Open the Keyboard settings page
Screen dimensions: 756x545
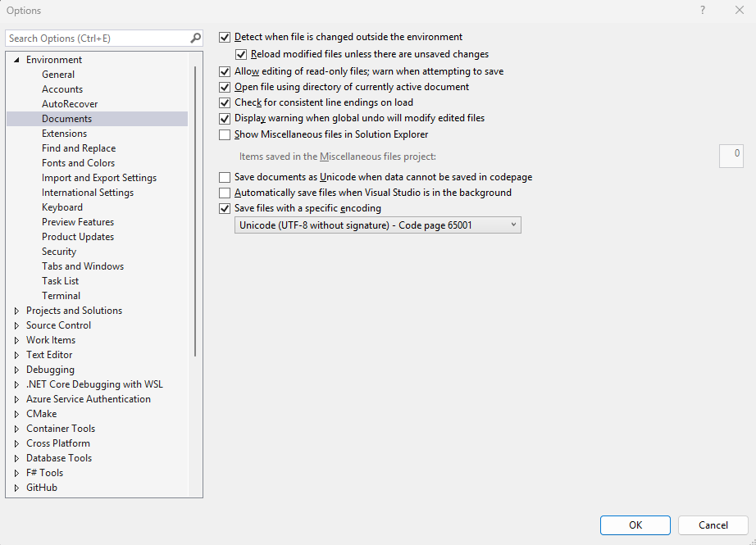pyautogui.click(x=62, y=207)
